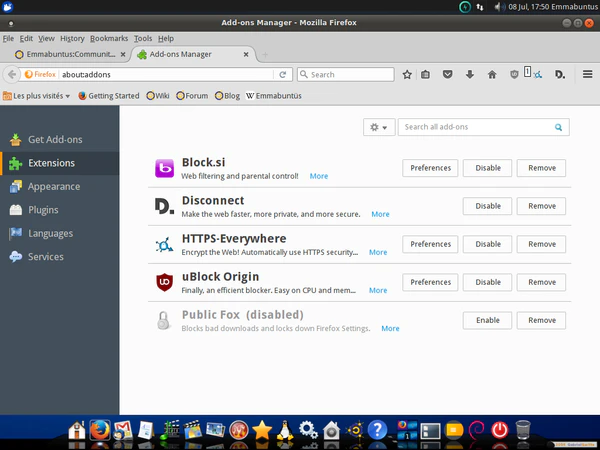Open the Bookmarks menu
The image size is (600, 450).
coord(109,38)
